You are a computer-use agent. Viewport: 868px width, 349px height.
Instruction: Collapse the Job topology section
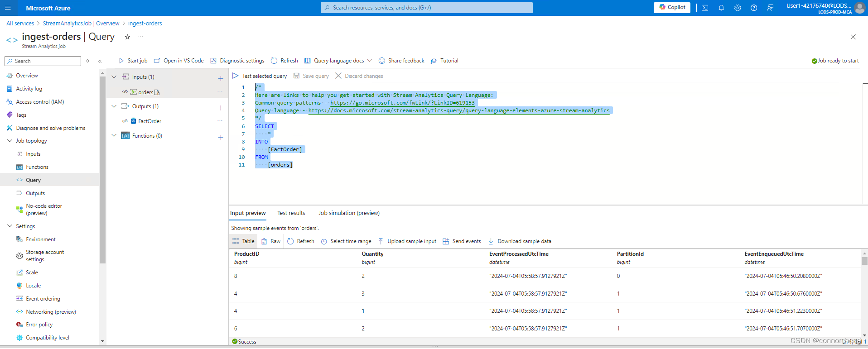[10, 141]
